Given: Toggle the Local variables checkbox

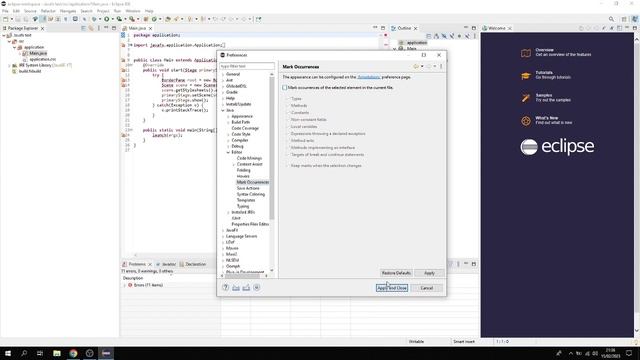Looking at the screenshot, I should click(x=287, y=126).
